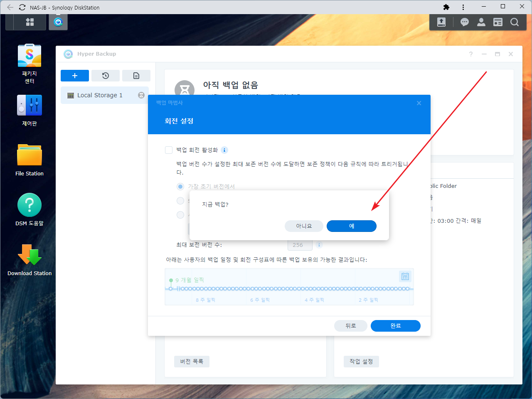
Task: Select Local Storage 1 task
Action: pyautogui.click(x=105, y=95)
